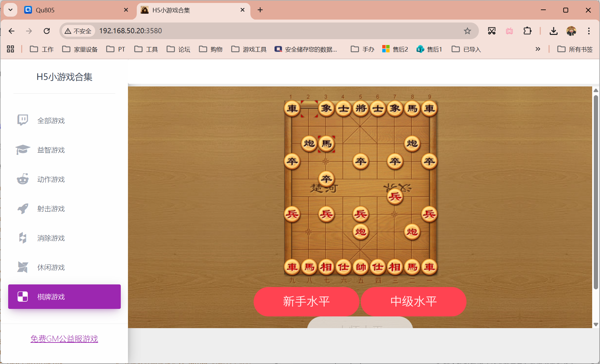Open the 免费GM公益服游戏 link
The image size is (600, 364).
(x=64, y=339)
